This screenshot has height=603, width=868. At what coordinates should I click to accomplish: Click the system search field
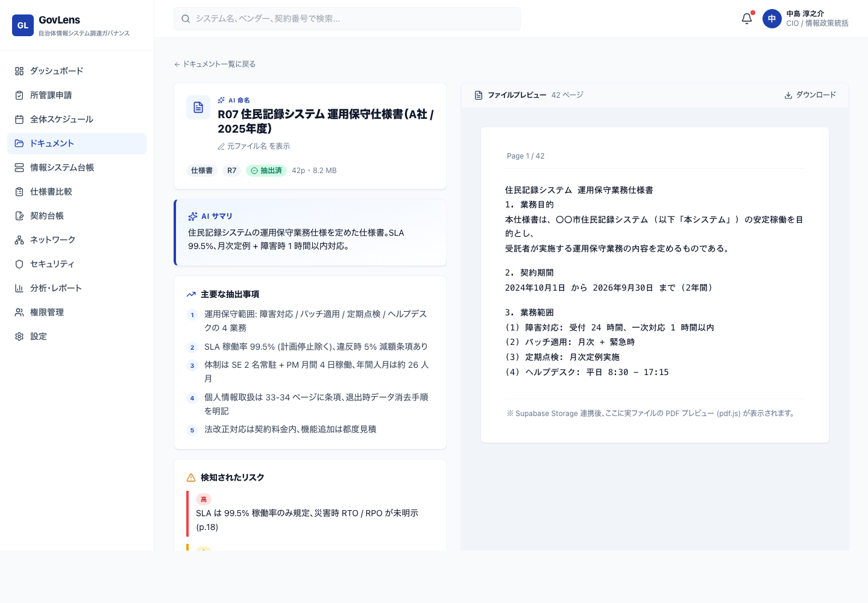pos(347,19)
